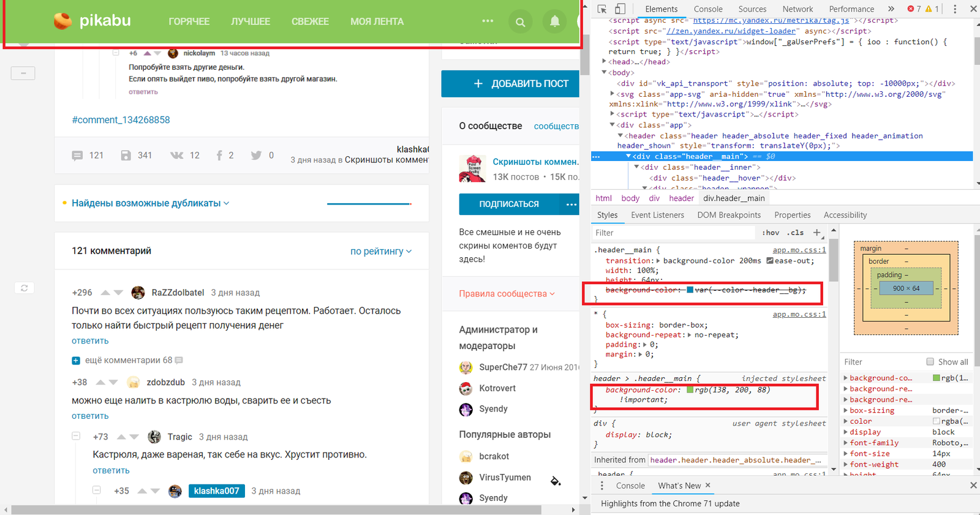Screen dimensions: 980x515
Task: Expand Найдены возможные дубликаты section
Action: click(150, 203)
